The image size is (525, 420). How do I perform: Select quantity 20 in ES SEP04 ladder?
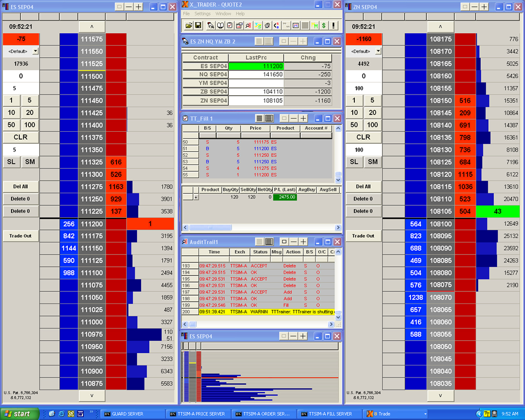pyautogui.click(x=30, y=112)
